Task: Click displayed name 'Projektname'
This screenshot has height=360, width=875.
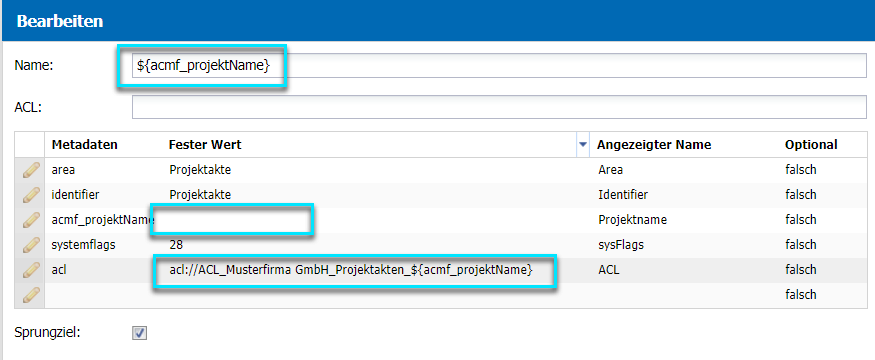Action: click(632, 220)
